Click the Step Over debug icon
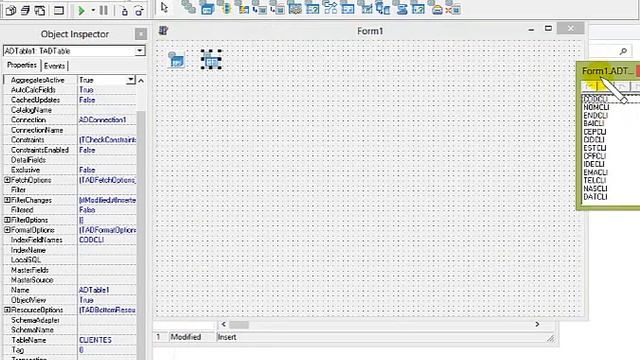 [139, 11]
